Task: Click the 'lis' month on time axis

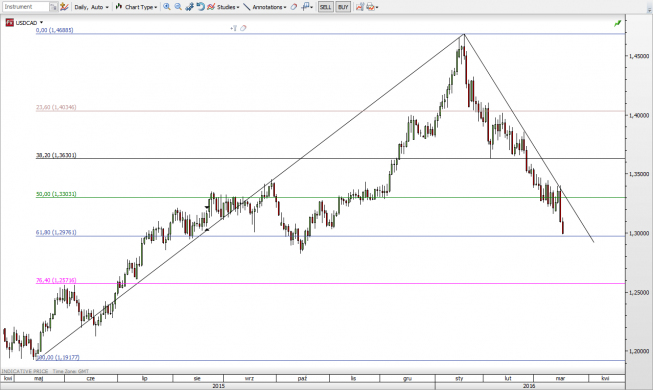Action: click(x=354, y=378)
